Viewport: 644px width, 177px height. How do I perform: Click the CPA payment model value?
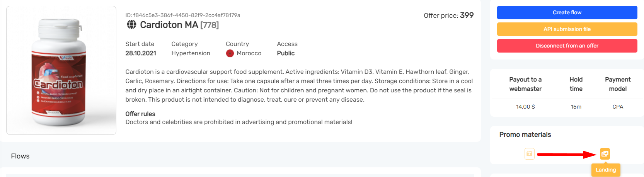618,107
